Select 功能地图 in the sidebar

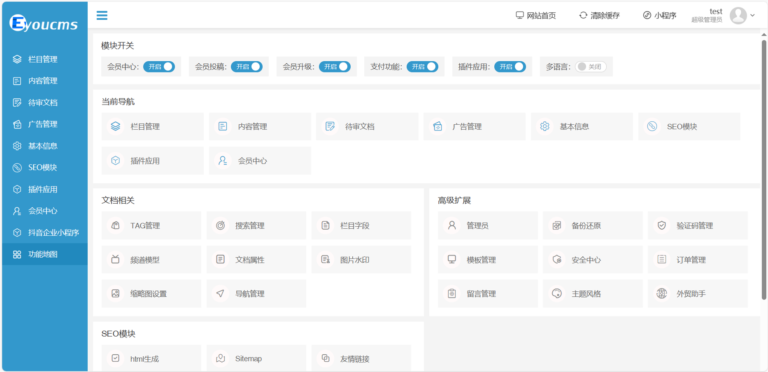tap(45, 254)
